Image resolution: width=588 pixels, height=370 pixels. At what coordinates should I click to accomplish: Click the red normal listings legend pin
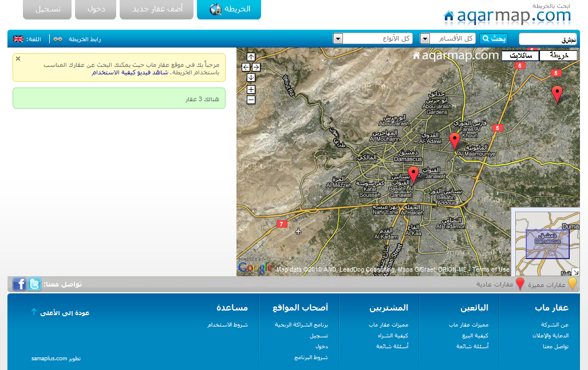click(520, 284)
